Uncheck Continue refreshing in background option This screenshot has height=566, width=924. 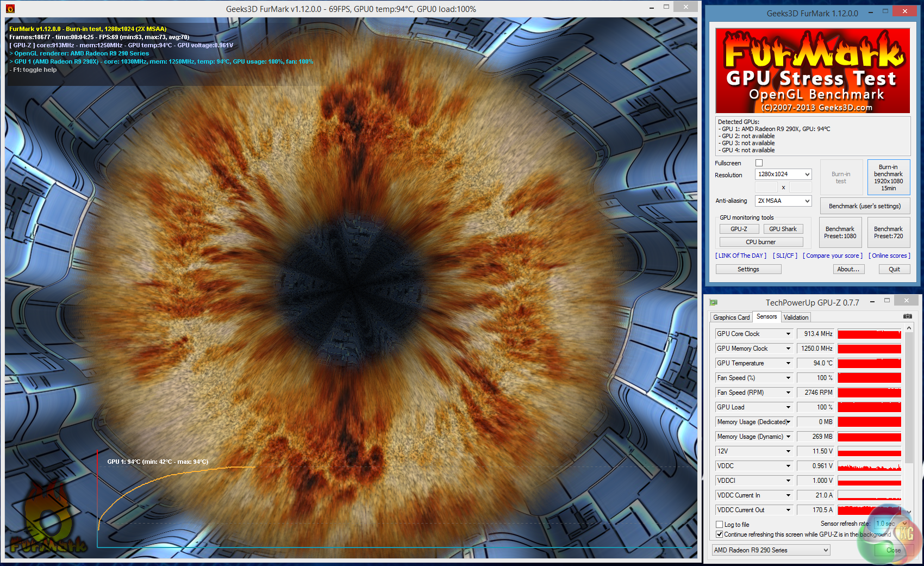click(720, 534)
